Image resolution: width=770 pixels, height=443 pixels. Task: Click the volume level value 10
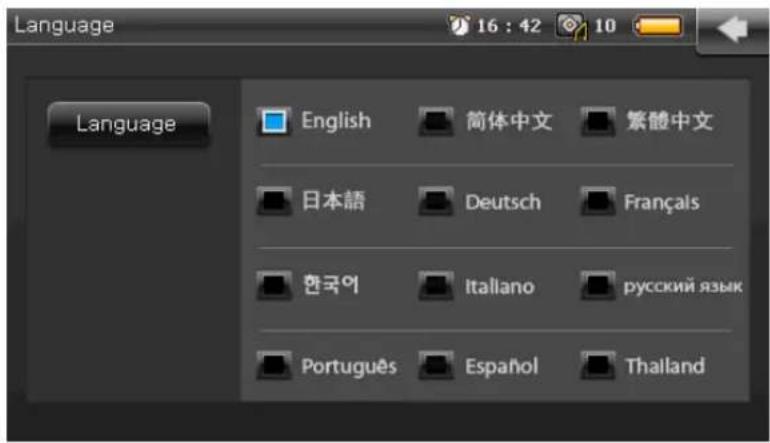[605, 26]
